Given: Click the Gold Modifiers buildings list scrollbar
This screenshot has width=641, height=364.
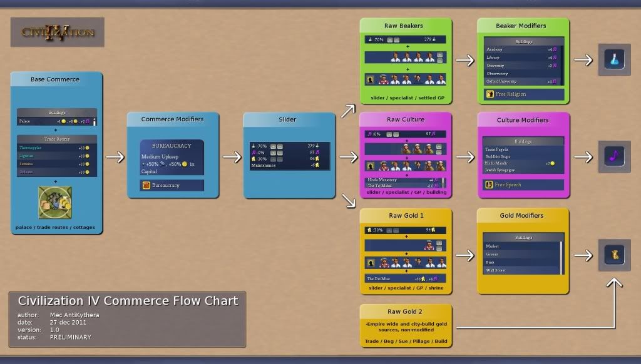Looking at the screenshot, I should click(x=562, y=258).
